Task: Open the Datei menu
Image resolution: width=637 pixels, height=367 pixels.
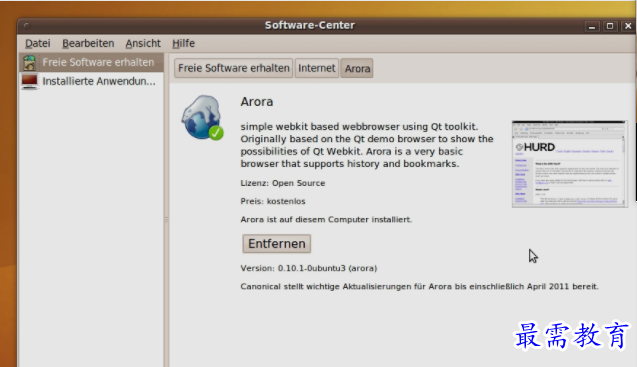Action: tap(38, 43)
